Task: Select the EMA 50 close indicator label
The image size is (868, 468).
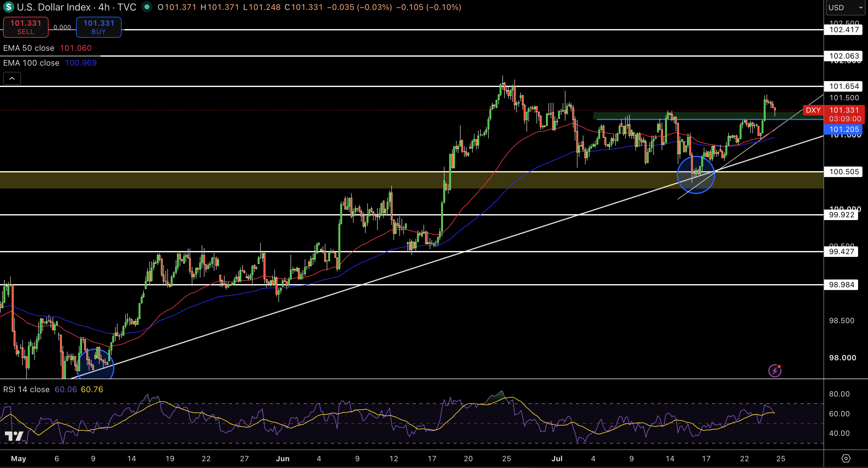Action: pyautogui.click(x=29, y=48)
